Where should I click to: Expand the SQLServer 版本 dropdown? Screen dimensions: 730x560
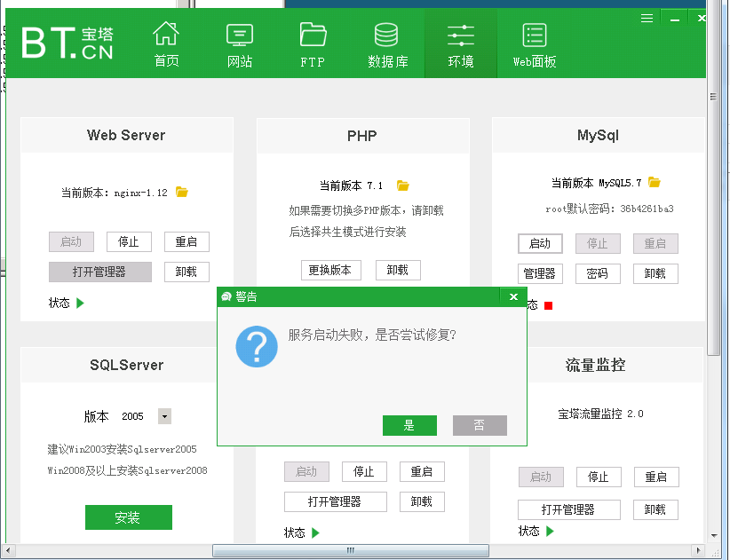click(164, 416)
